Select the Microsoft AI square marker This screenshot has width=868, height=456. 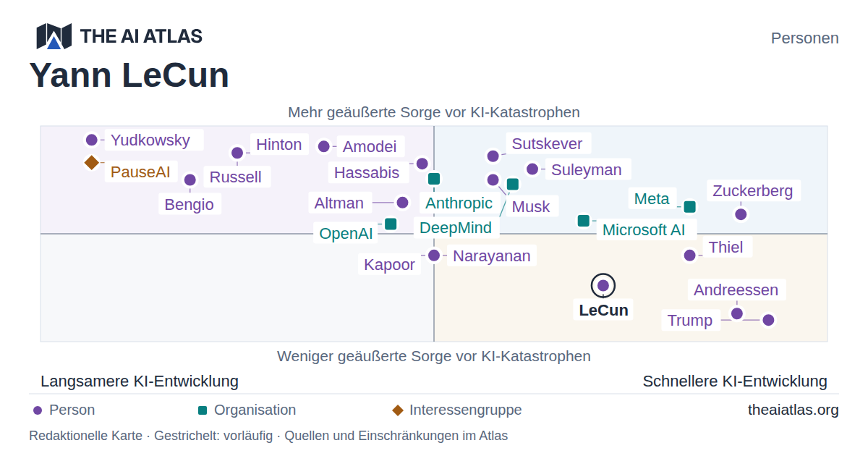click(584, 221)
